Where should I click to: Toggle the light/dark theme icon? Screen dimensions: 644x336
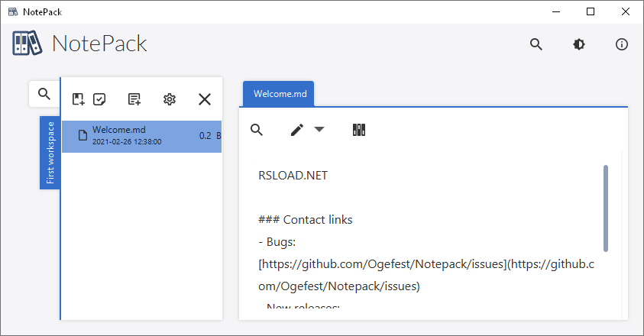point(579,44)
